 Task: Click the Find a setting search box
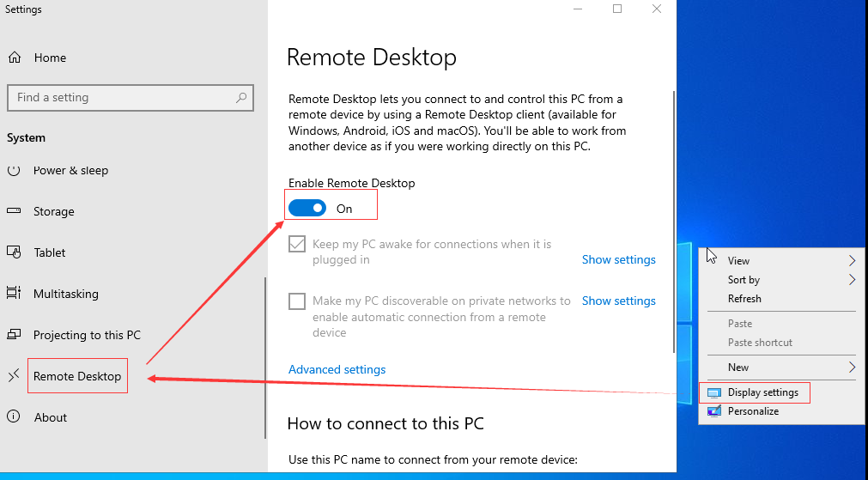131,98
